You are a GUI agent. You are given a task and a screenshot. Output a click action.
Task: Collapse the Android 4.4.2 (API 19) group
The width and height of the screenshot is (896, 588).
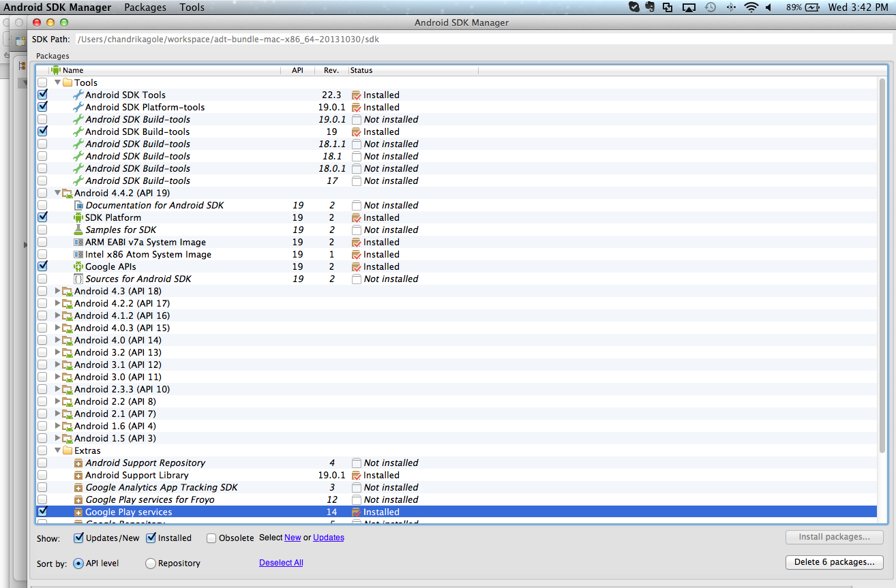[57, 193]
